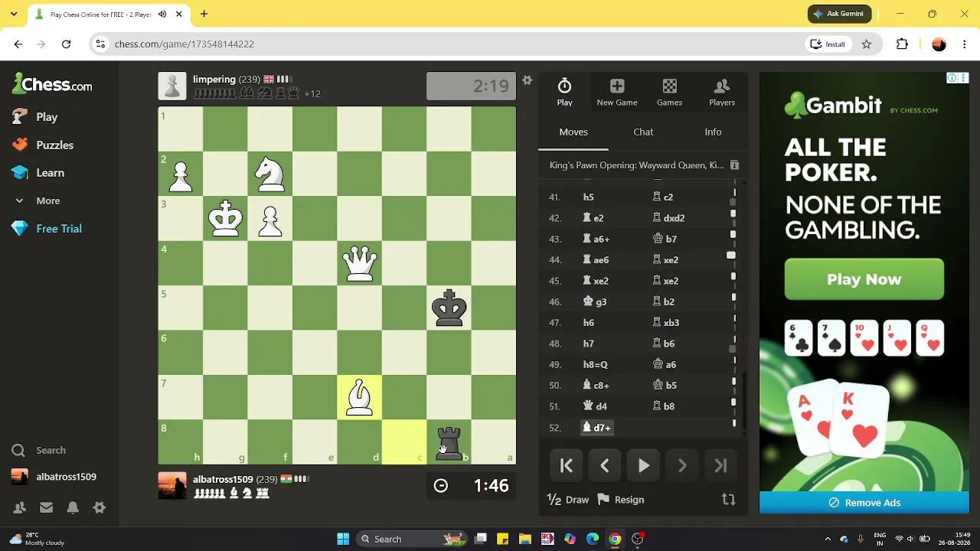Jump to the last move

[x=720, y=465]
